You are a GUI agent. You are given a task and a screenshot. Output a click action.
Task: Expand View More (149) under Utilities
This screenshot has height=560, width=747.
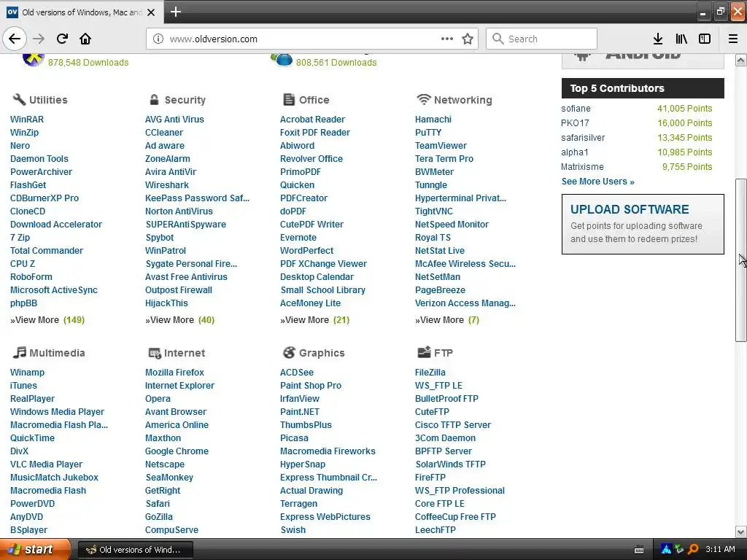(47, 320)
